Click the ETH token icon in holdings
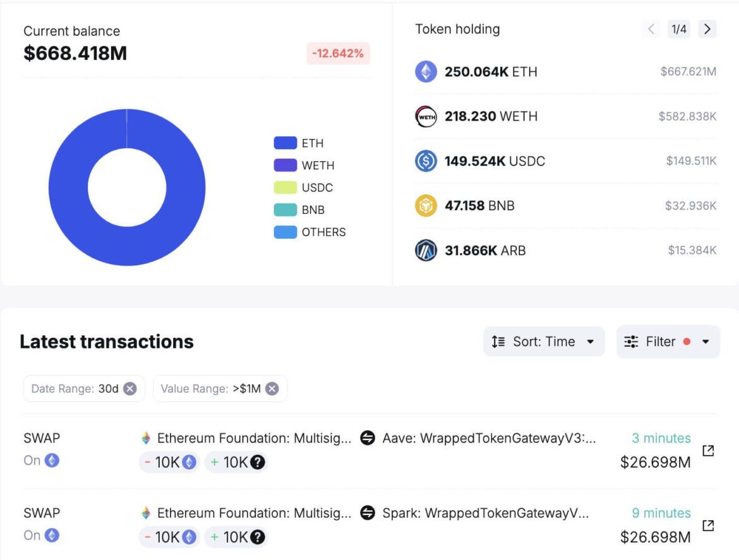The image size is (739, 560). pyautogui.click(x=426, y=71)
